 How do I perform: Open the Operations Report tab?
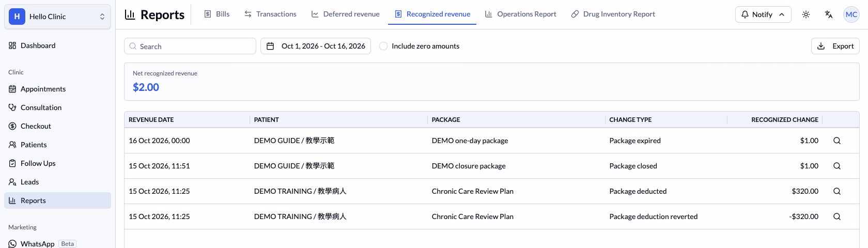tap(521, 14)
